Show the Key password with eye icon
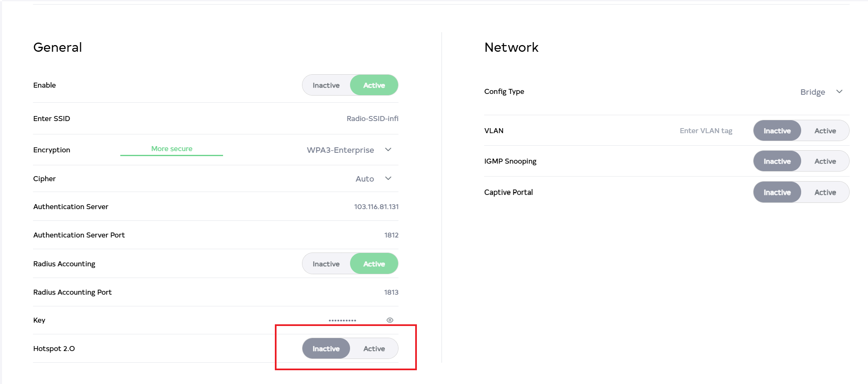Image resolution: width=868 pixels, height=384 pixels. (390, 320)
